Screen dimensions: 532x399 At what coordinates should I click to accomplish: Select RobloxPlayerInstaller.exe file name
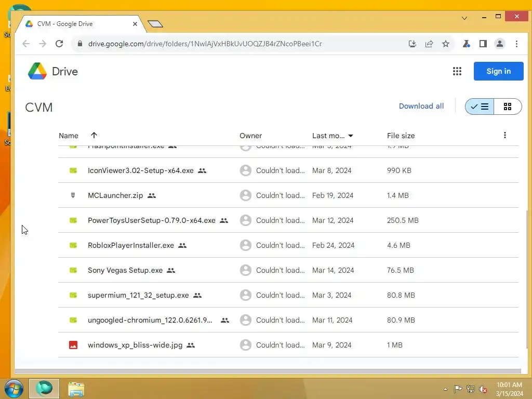131,245
